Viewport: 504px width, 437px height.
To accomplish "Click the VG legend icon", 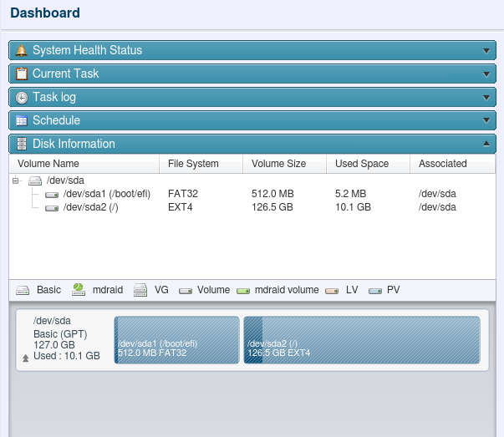I will (140, 290).
